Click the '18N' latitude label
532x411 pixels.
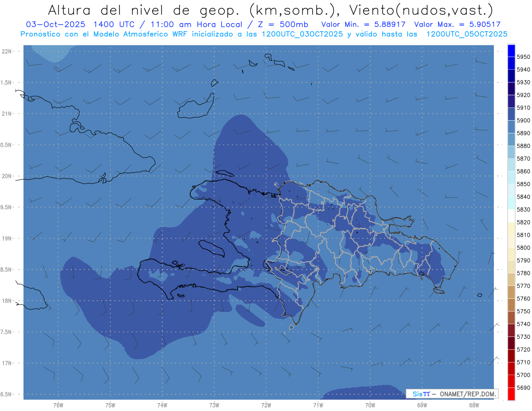coord(6,301)
